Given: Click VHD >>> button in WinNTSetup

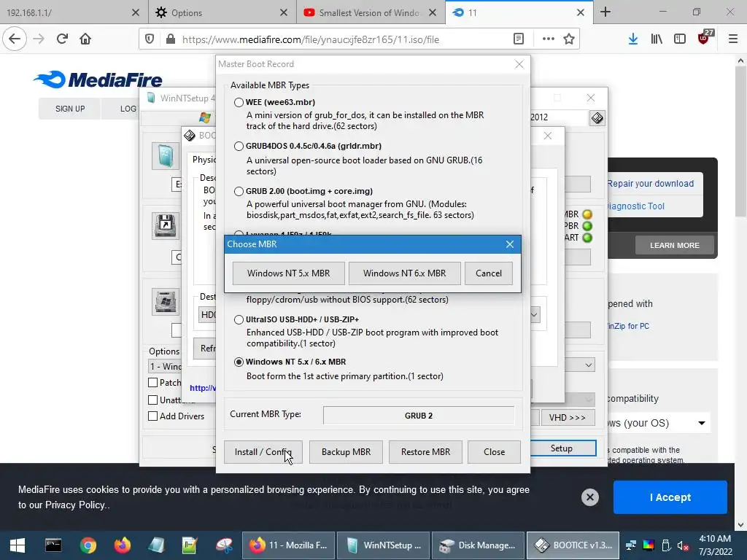Looking at the screenshot, I should [x=568, y=418].
